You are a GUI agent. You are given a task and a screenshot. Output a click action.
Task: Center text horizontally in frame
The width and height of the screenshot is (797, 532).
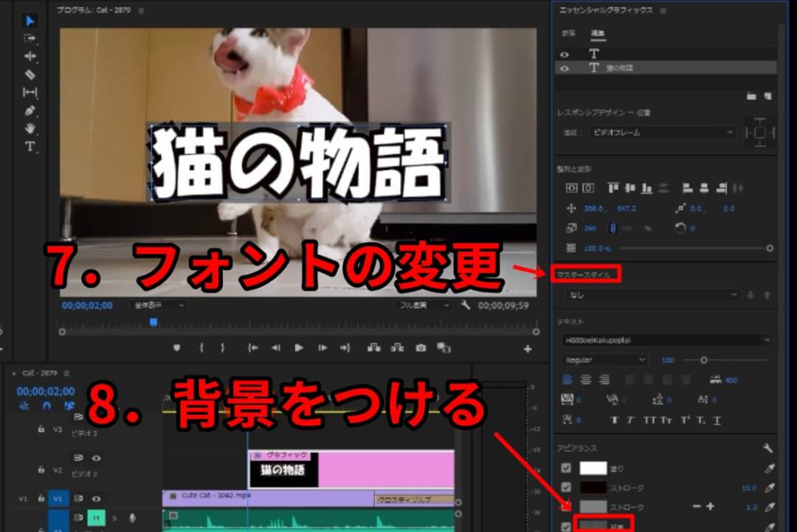pos(588,188)
